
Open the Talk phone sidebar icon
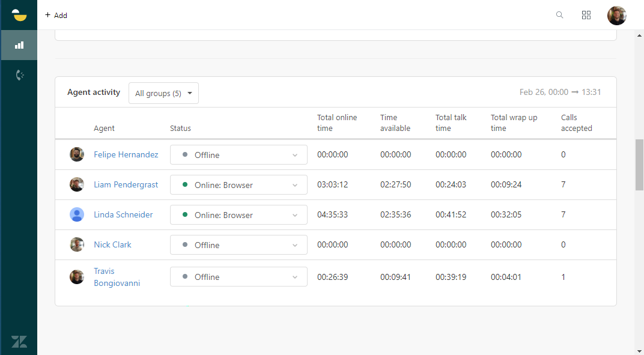(x=19, y=75)
